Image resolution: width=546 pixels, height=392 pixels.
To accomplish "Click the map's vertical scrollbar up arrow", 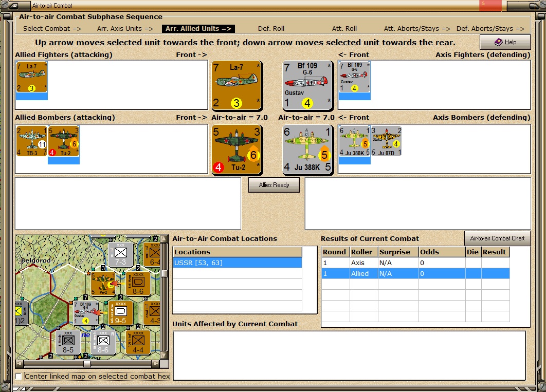I will point(164,239).
